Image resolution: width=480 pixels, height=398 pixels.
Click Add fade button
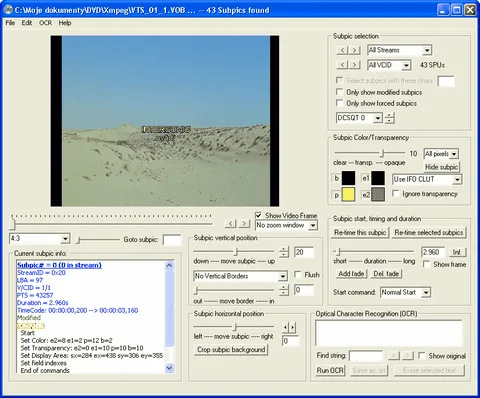tap(351, 274)
